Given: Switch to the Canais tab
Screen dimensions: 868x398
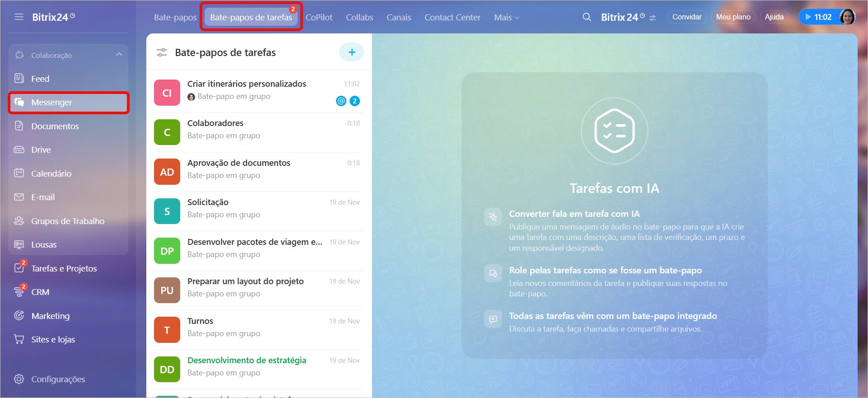Looking at the screenshot, I should tap(399, 18).
